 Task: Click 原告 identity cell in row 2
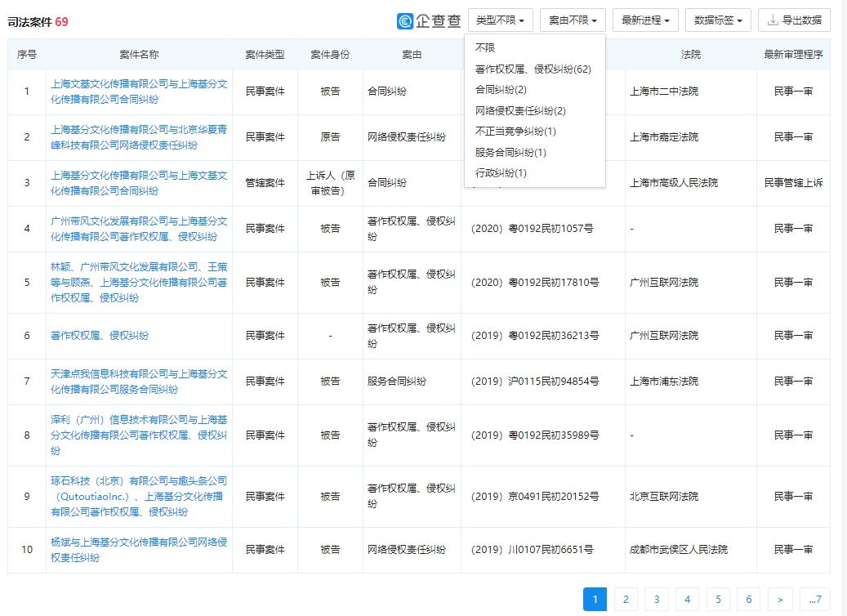tap(330, 137)
